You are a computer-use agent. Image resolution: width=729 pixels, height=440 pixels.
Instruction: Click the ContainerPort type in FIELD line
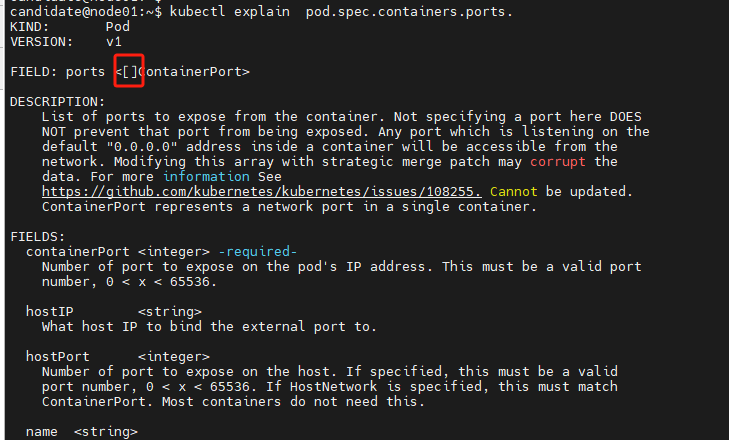coord(197,71)
